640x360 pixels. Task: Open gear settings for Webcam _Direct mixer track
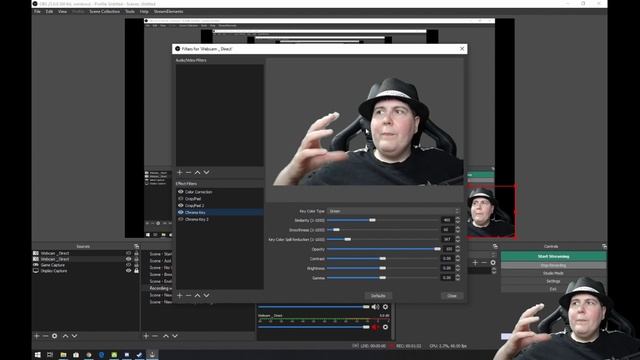coord(385,327)
